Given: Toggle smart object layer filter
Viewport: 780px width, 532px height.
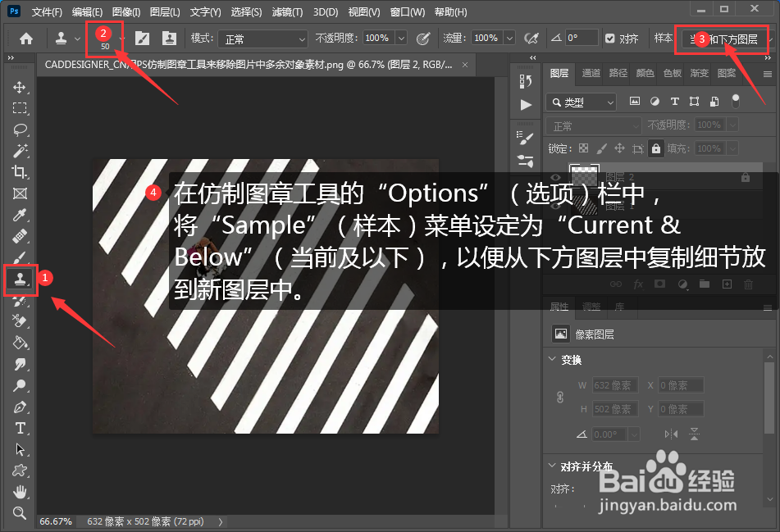Looking at the screenshot, I should 714,102.
